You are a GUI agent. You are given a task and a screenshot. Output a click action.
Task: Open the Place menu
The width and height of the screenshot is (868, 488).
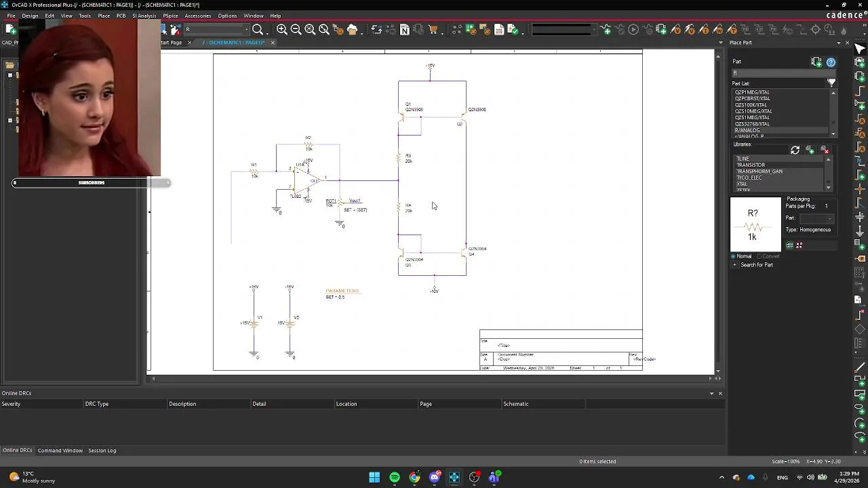104,16
